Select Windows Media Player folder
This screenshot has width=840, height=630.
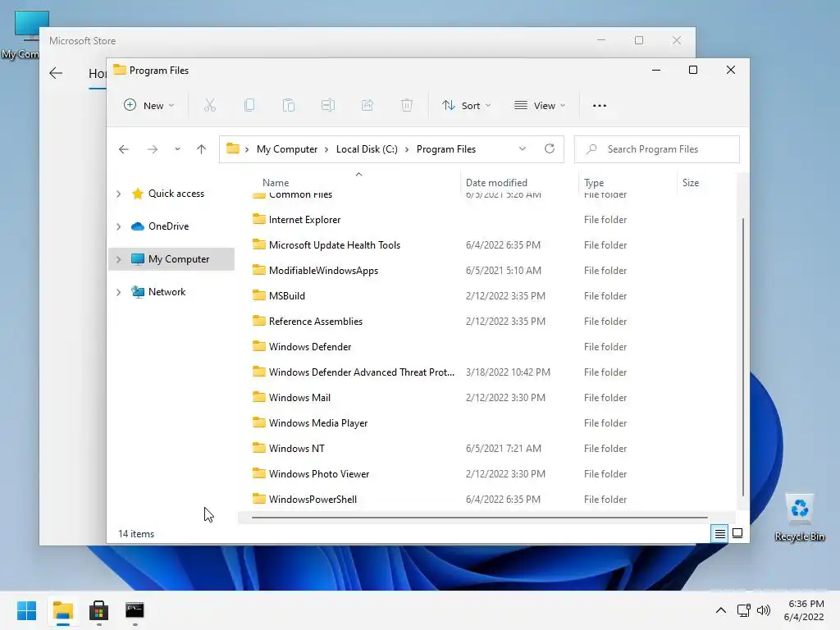point(318,423)
